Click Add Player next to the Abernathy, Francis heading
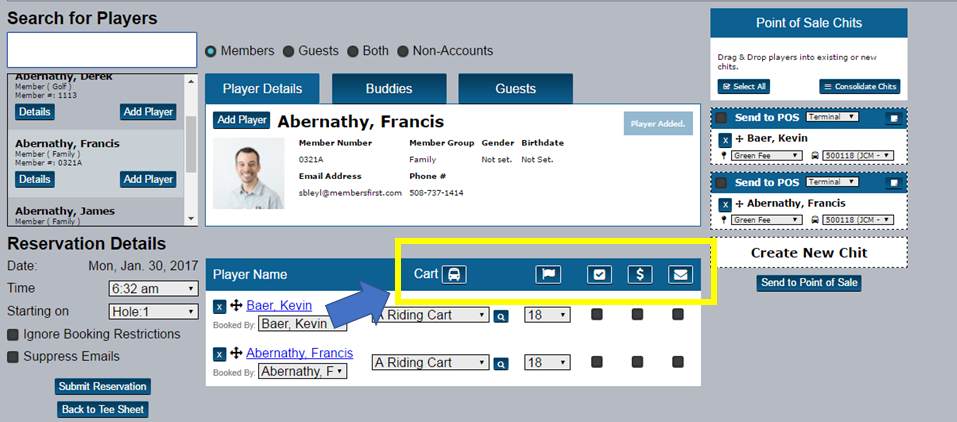 click(x=242, y=120)
